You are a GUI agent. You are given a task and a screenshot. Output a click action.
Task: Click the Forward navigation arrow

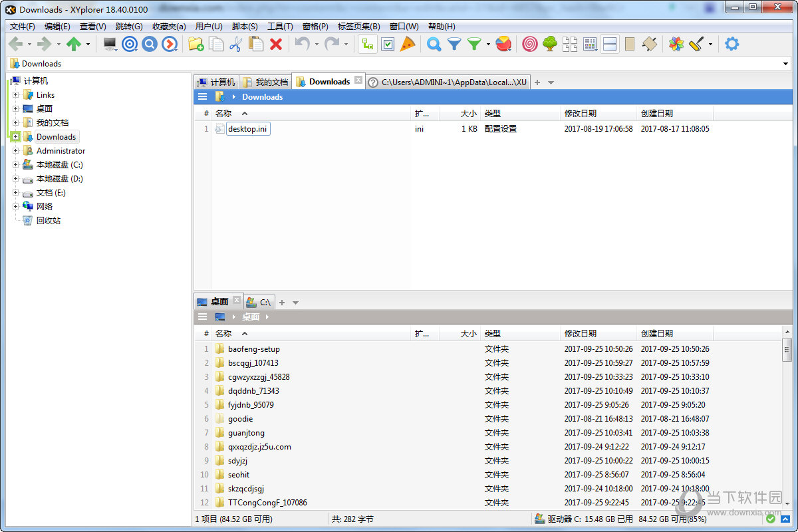pyautogui.click(x=44, y=45)
